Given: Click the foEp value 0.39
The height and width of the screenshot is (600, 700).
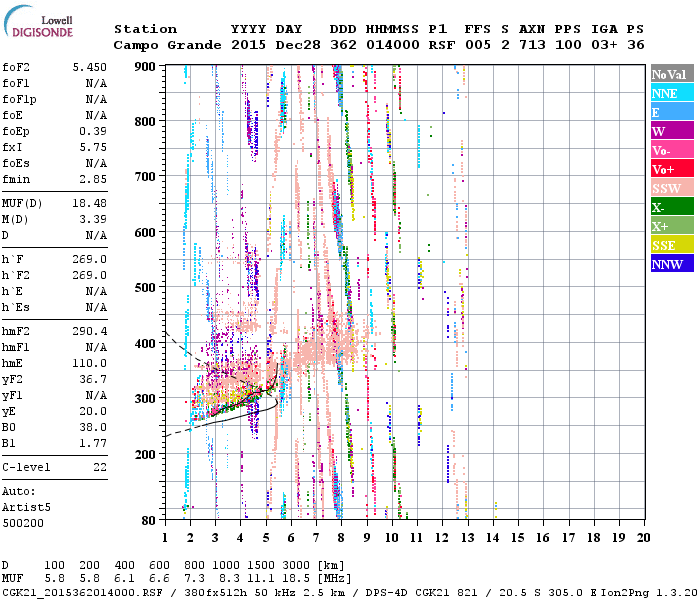Looking at the screenshot, I should pyautogui.click(x=93, y=131).
